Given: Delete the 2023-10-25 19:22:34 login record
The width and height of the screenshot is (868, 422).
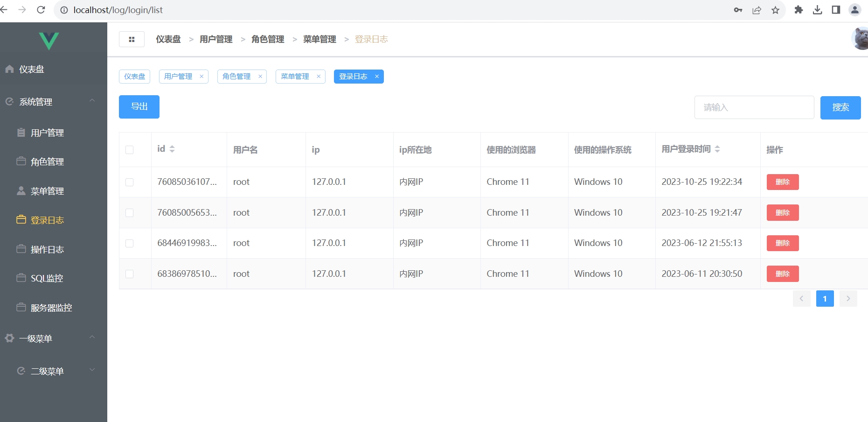Looking at the screenshot, I should pos(783,182).
